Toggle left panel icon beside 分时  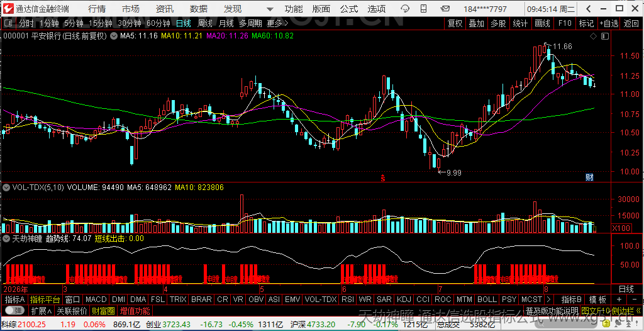point(9,23)
